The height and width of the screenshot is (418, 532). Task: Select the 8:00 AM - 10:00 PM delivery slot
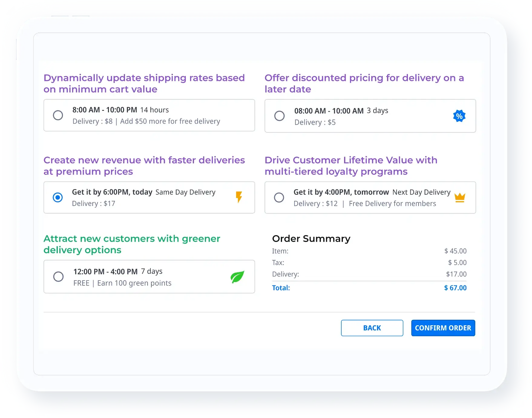point(58,115)
